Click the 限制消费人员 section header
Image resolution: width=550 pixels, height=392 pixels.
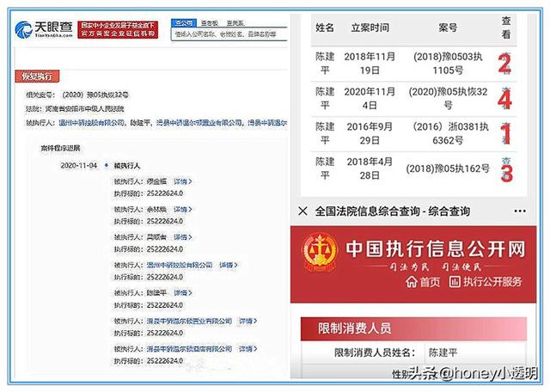click(413, 328)
